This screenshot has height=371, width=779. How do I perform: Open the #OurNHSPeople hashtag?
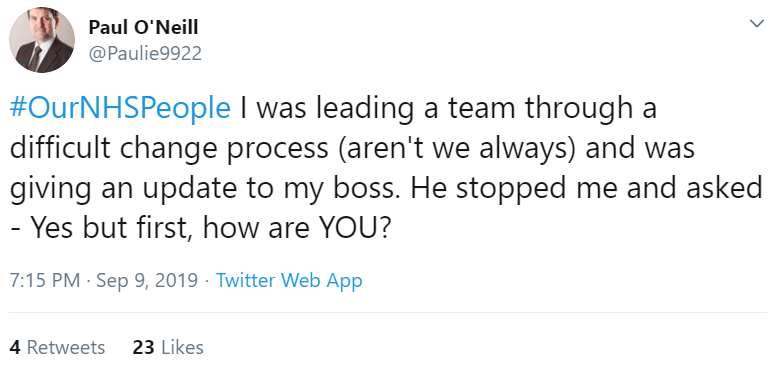coord(120,109)
